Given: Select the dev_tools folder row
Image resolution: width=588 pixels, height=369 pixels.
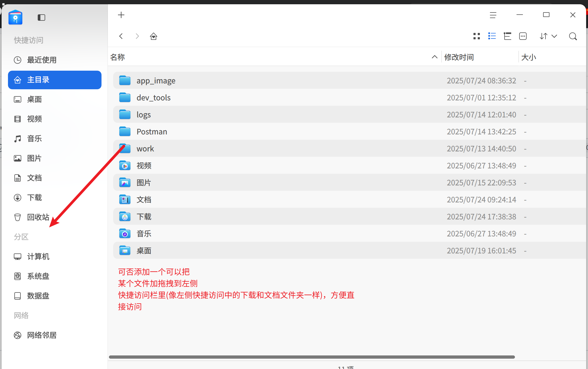Looking at the screenshot, I should pos(349,97).
